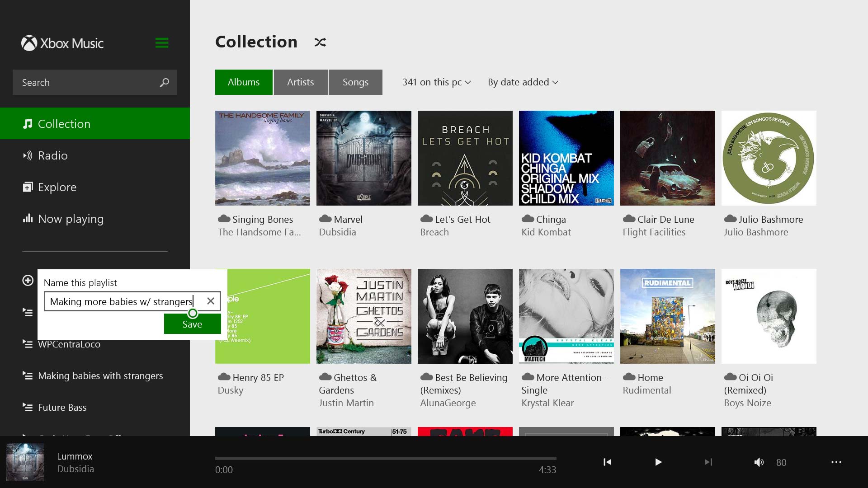
Task: Skip to the previous track
Action: (x=607, y=462)
